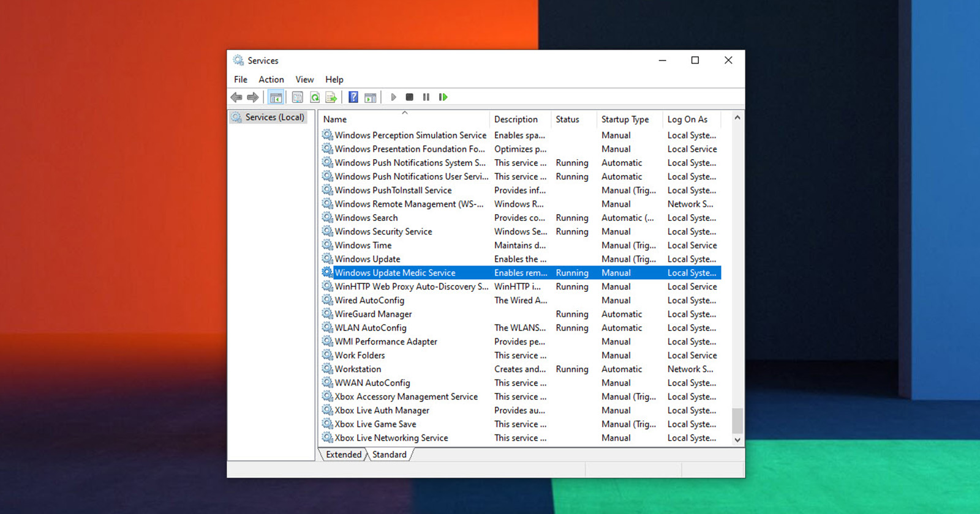
Task: Sort by the Startup Type column header
Action: click(x=630, y=119)
